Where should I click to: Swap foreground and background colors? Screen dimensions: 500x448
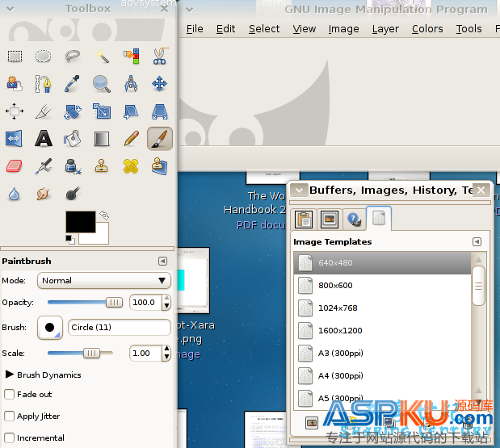104,216
